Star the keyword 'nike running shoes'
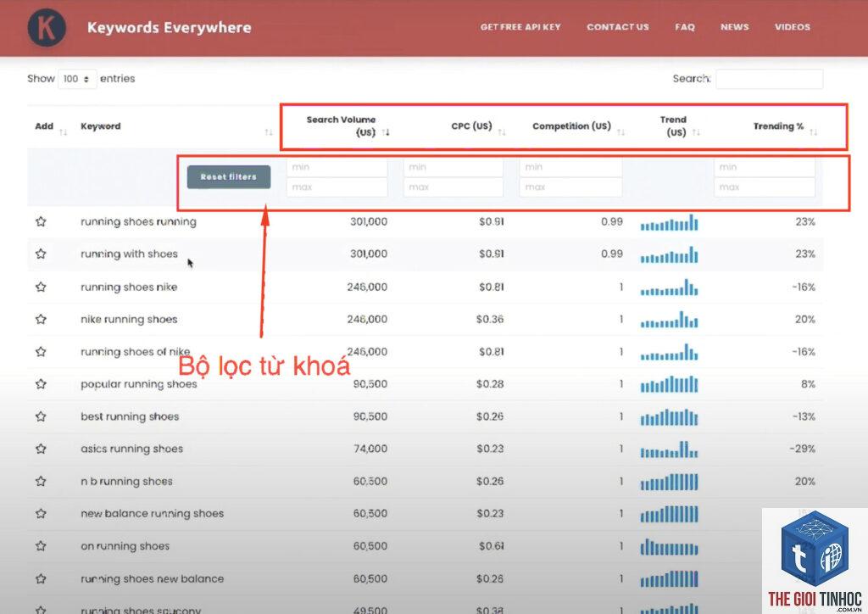This screenshot has width=868, height=614. point(41,319)
